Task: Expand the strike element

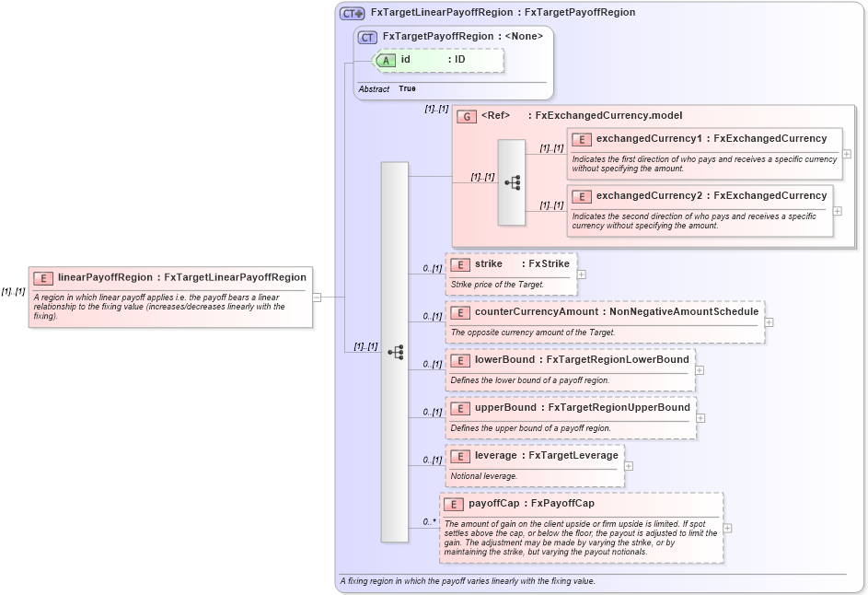Action: (583, 274)
